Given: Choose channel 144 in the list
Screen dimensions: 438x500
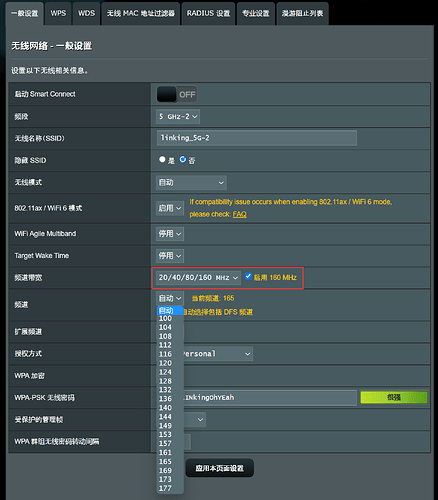Looking at the screenshot, I should tap(170, 417).
